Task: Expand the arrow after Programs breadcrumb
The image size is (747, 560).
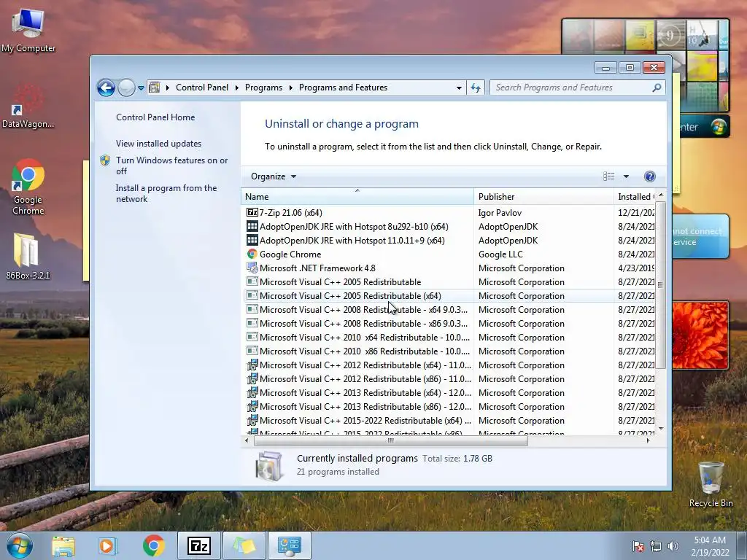Action: [x=290, y=88]
